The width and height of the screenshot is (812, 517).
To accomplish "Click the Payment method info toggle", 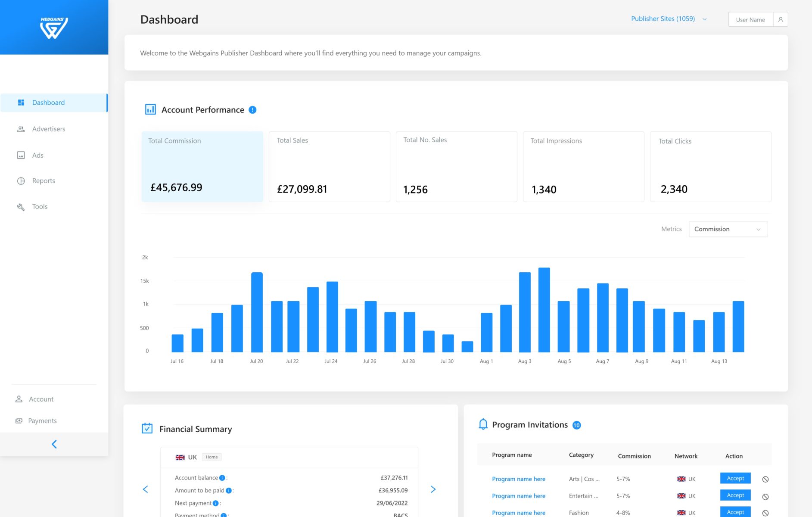I will tap(223, 515).
